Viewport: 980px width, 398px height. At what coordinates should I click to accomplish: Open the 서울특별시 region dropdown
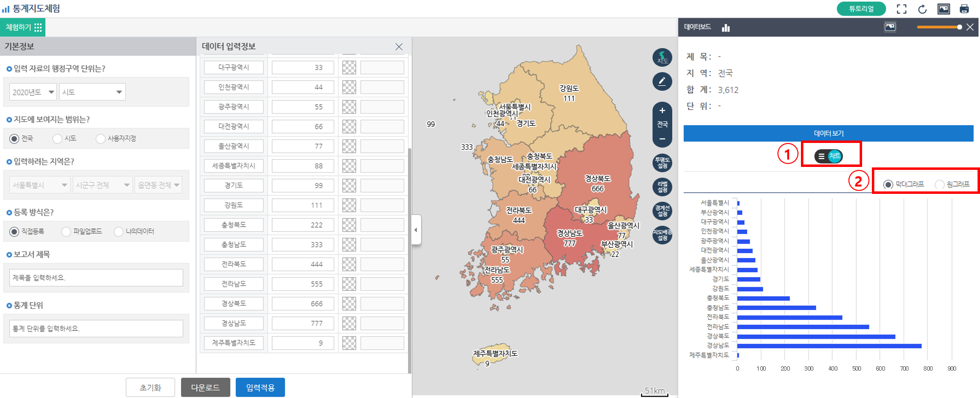[x=40, y=185]
